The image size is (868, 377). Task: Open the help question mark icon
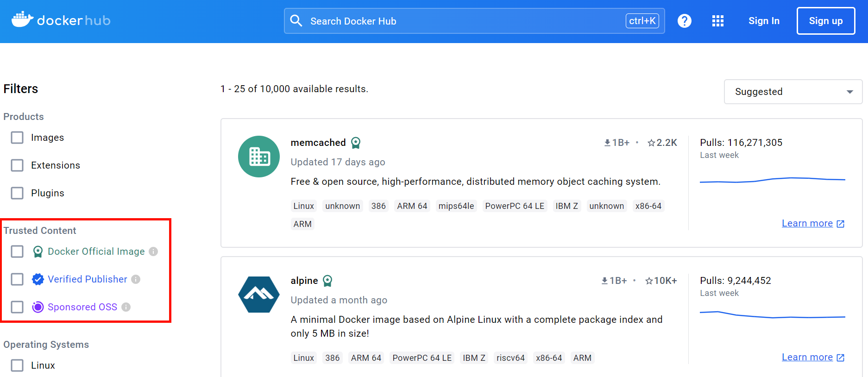coord(684,21)
